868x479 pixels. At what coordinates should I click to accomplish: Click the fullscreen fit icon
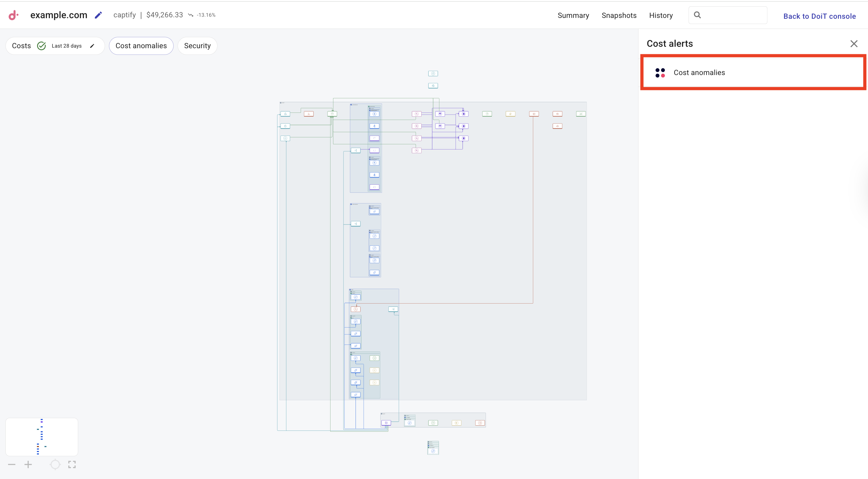point(72,465)
